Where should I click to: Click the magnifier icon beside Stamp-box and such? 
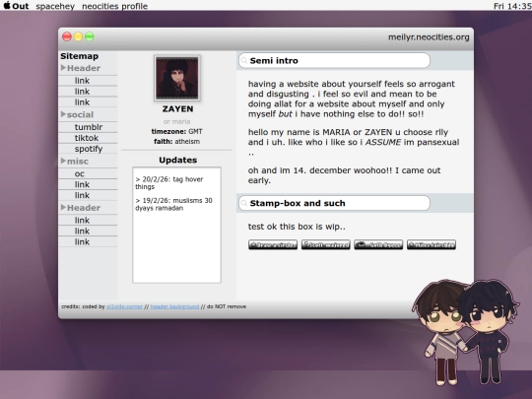pos(243,203)
